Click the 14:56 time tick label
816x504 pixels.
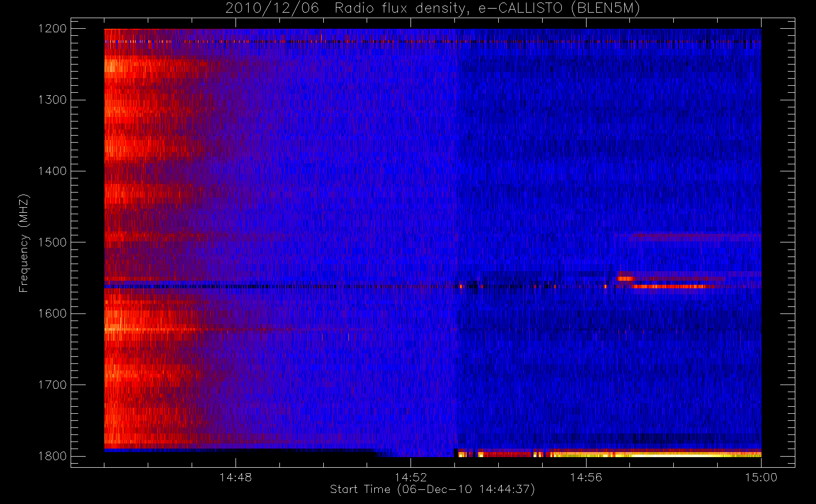pos(586,477)
